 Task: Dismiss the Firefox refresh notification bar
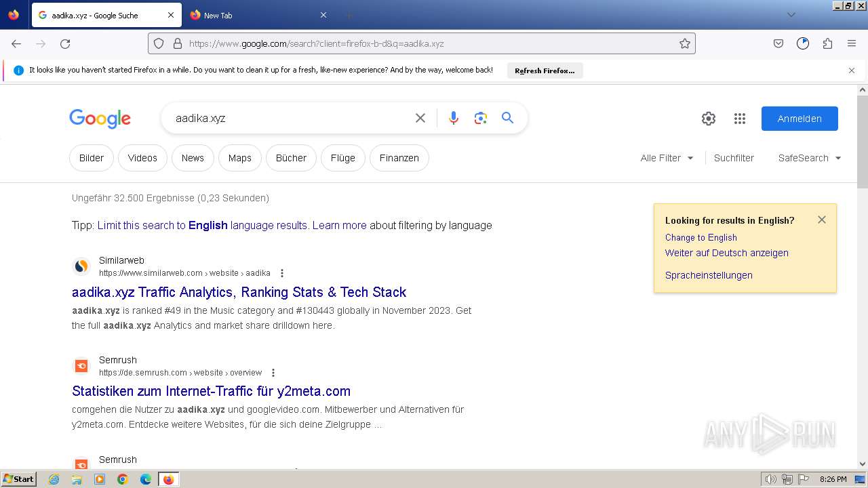coord(852,70)
